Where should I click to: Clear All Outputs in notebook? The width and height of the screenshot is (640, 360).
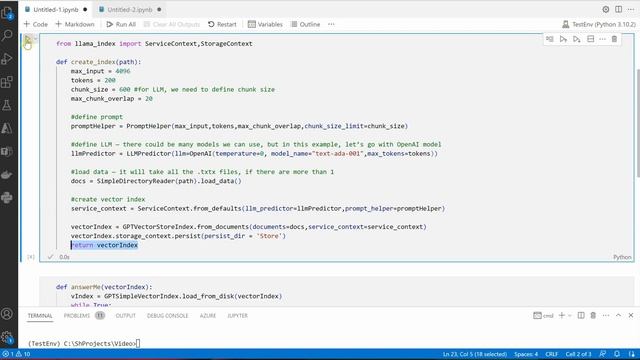172,24
